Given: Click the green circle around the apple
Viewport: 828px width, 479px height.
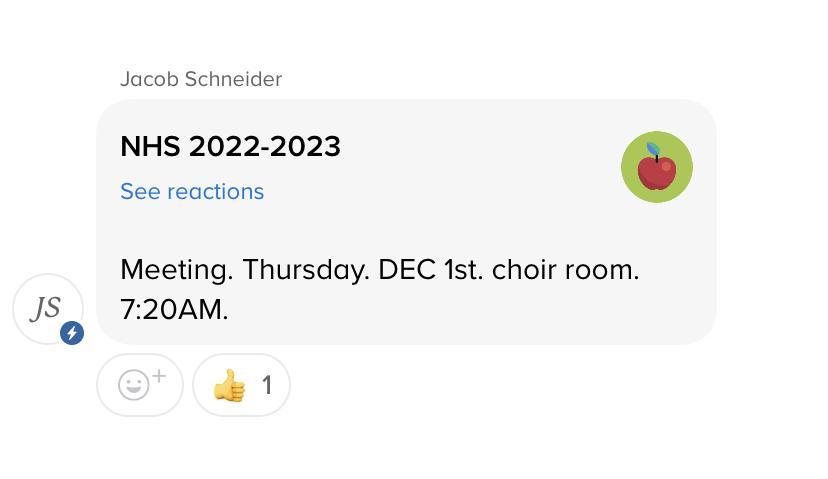Looking at the screenshot, I should [633, 185].
